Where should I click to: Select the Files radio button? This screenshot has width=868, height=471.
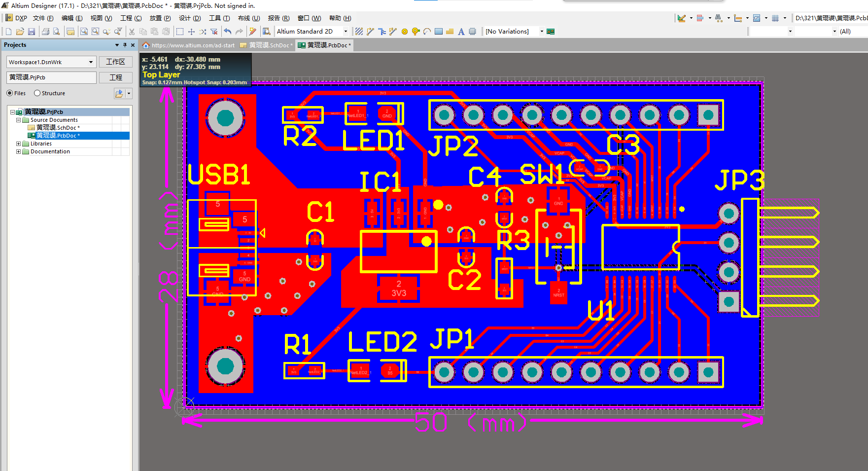pos(10,93)
